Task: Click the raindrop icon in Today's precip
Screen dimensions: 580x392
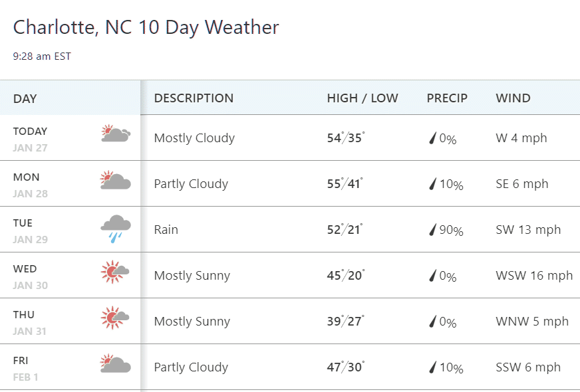Action: click(x=432, y=138)
